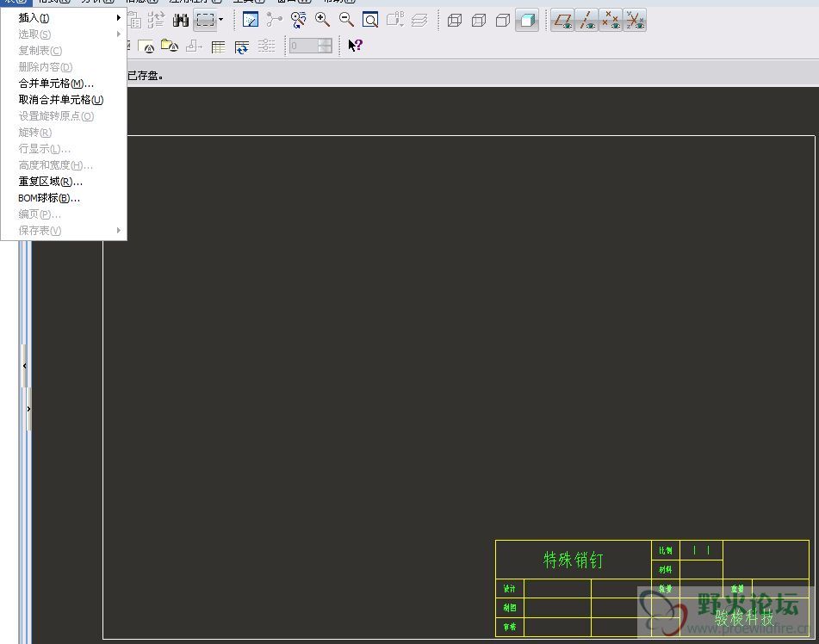The height and width of the screenshot is (644, 819).
Task: Expand the selection box dropdown arrow
Action: pyautogui.click(x=221, y=21)
